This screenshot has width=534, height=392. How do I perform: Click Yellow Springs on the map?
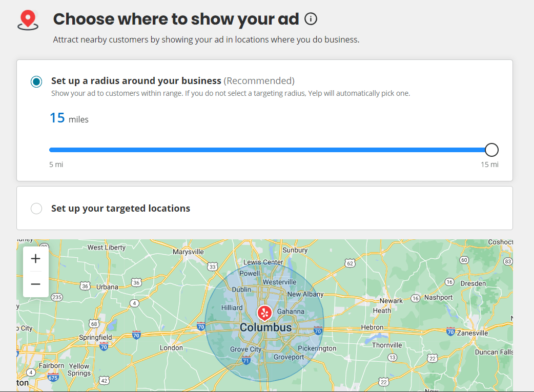[79, 369]
